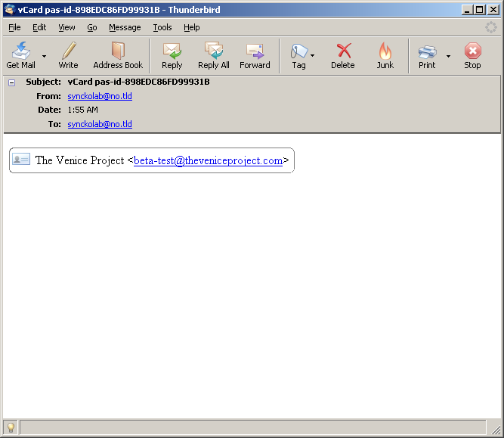Click the Get Mail icon
Viewport: 504px width, 438px height.
pos(21,55)
